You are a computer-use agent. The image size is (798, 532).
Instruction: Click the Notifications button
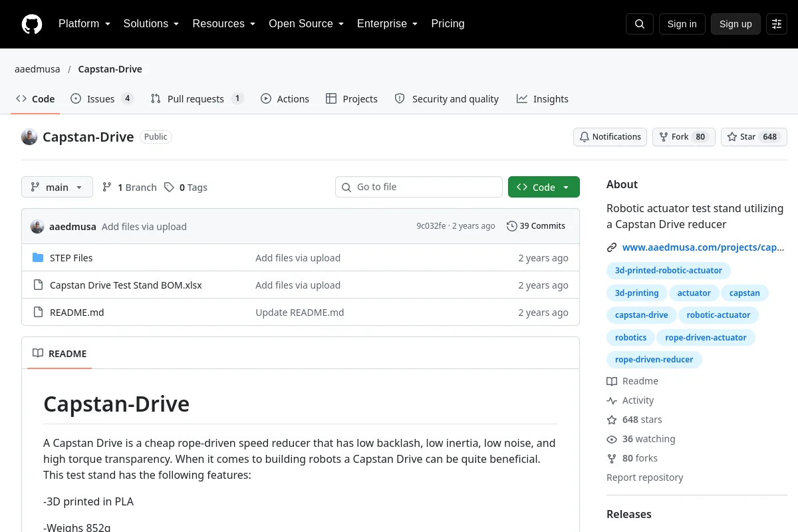pos(610,137)
